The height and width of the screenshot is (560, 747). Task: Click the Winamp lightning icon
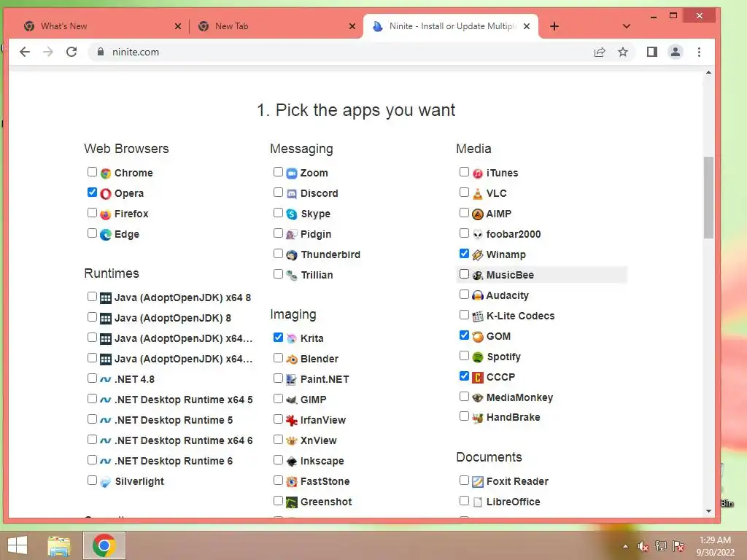coord(477,255)
